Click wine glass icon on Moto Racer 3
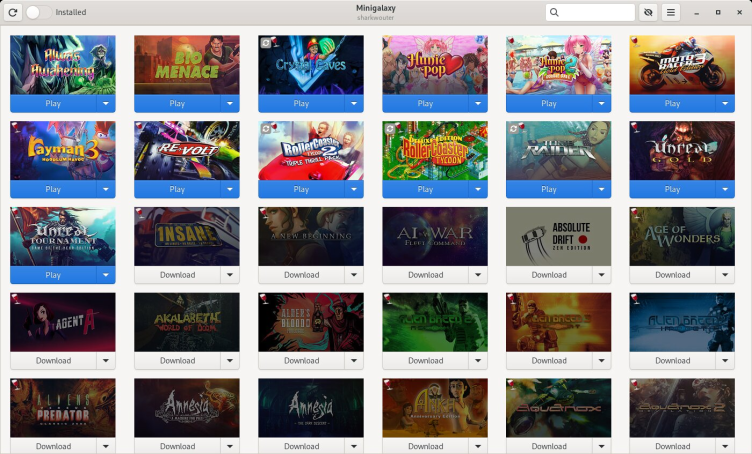 (635, 42)
